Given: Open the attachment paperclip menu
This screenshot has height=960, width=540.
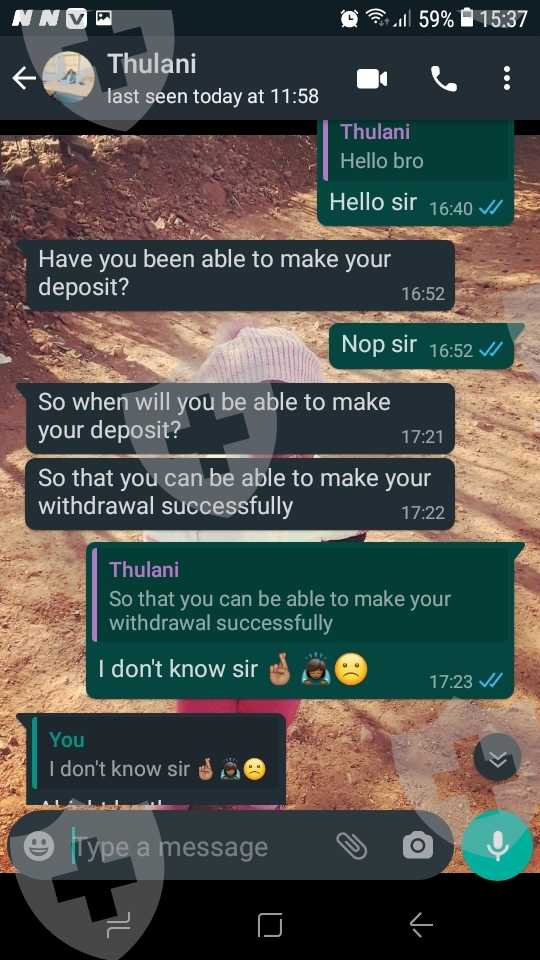Looking at the screenshot, I should click(x=351, y=846).
